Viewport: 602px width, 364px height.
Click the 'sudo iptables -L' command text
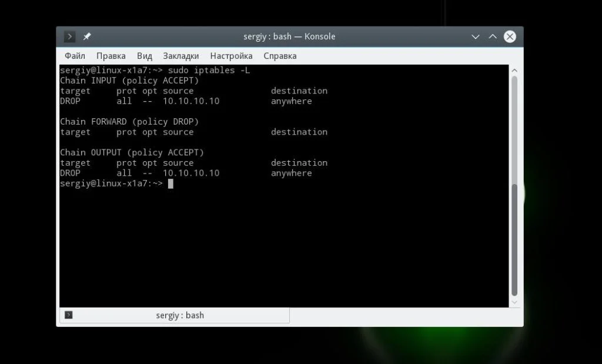[209, 70]
